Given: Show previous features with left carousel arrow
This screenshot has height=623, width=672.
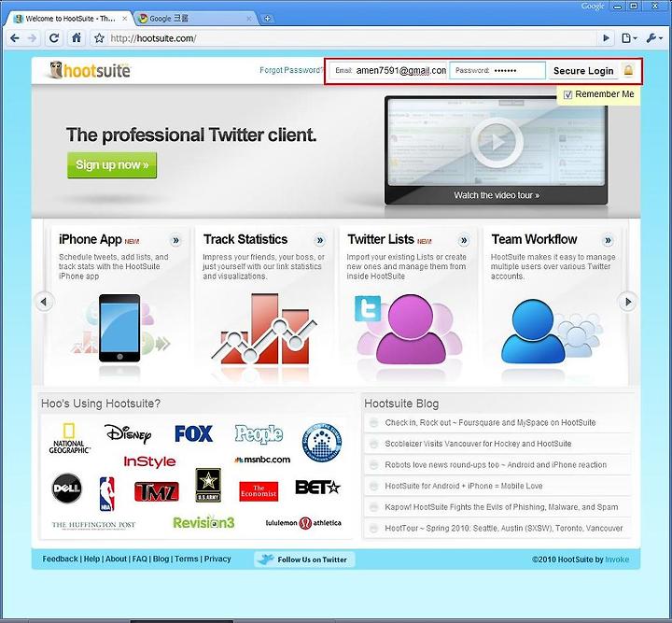Looking at the screenshot, I should tap(44, 302).
